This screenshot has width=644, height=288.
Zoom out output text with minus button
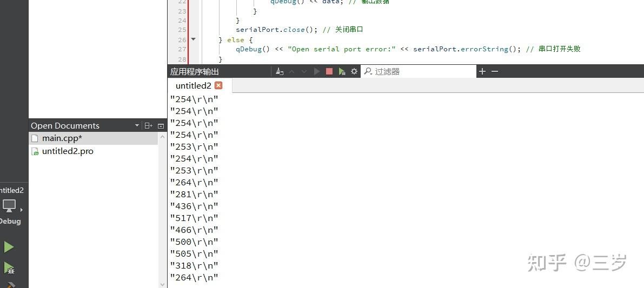(495, 71)
